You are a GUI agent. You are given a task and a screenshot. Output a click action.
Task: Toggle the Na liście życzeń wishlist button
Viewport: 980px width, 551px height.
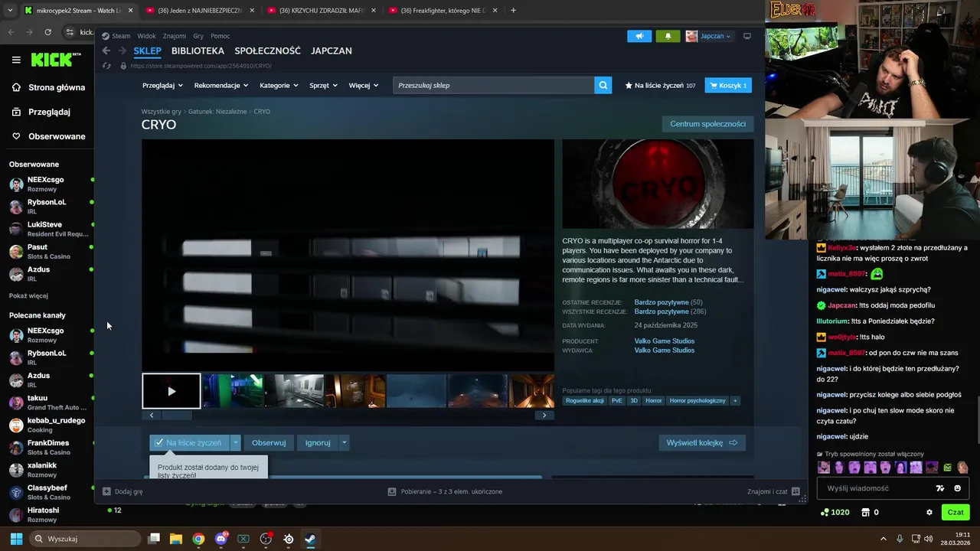(188, 442)
